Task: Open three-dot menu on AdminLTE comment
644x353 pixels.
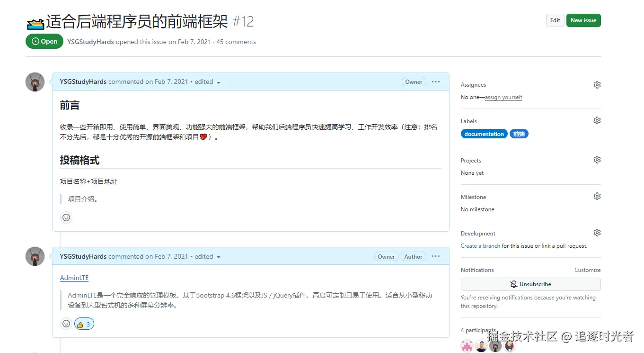Action: (436, 256)
